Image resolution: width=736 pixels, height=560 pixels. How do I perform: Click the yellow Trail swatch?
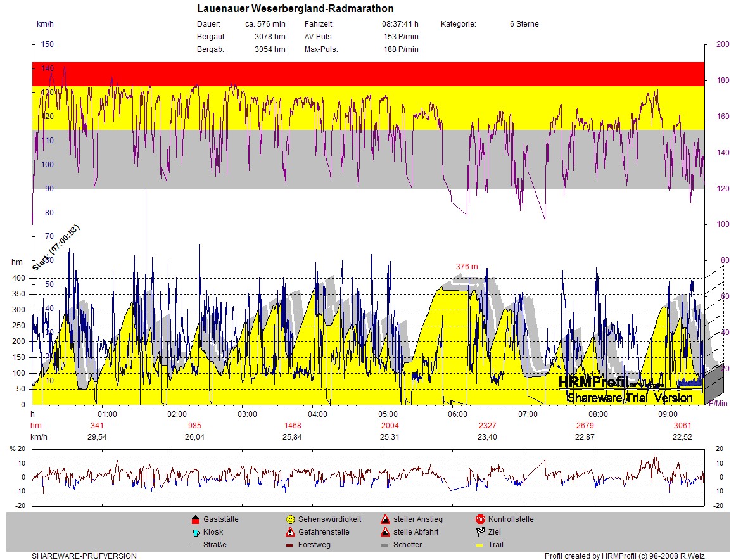click(x=480, y=545)
